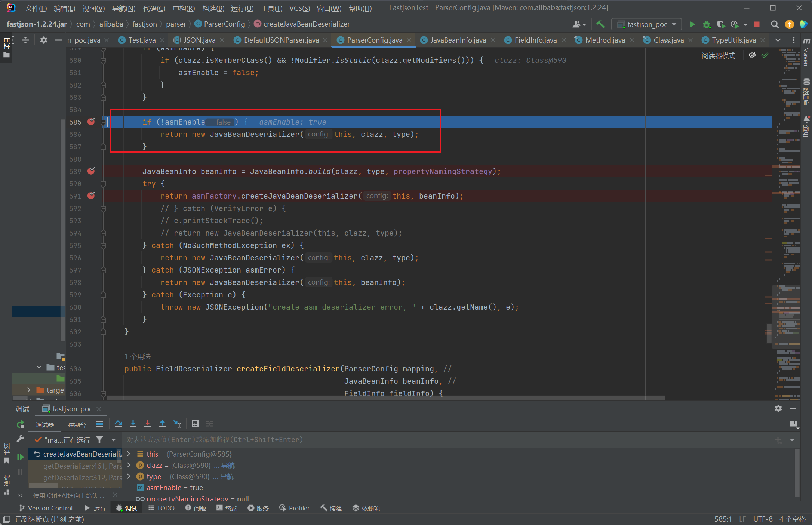
Task: Toggle the breakpoint on line 591
Action: click(x=91, y=196)
